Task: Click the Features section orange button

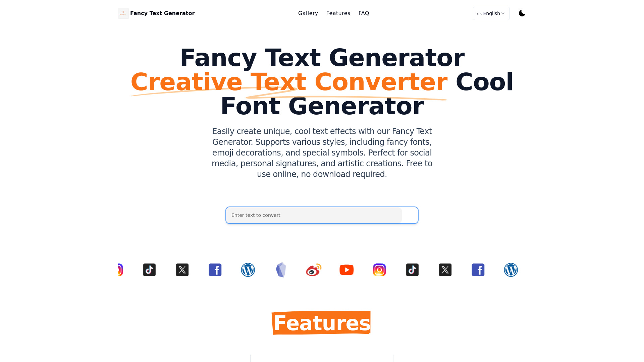Action: point(322,322)
